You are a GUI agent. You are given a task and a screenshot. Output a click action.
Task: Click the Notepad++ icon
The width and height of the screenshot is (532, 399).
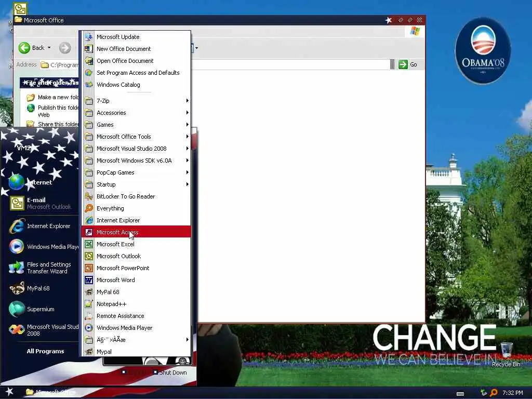[x=89, y=304]
